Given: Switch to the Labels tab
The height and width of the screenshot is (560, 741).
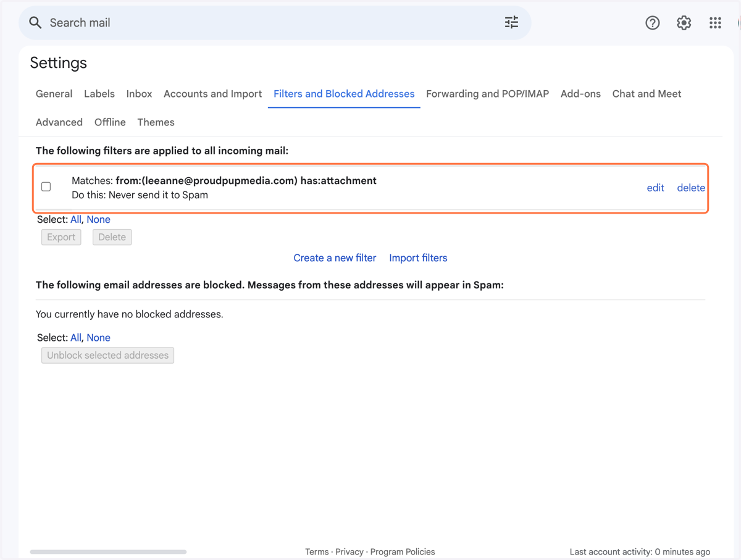Looking at the screenshot, I should [x=99, y=94].
